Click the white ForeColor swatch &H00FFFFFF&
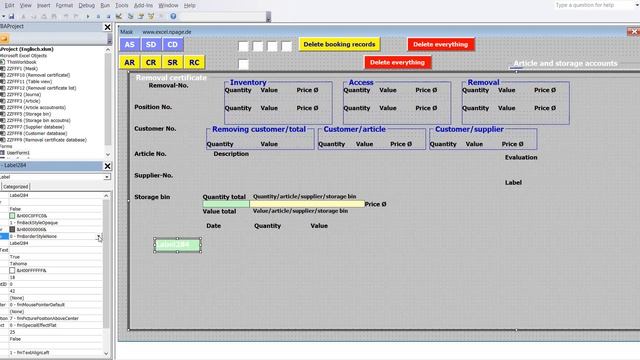 tap(12, 270)
